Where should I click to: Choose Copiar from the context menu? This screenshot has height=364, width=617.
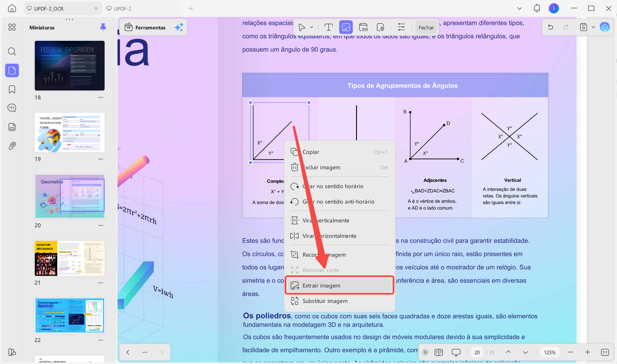(x=340, y=152)
